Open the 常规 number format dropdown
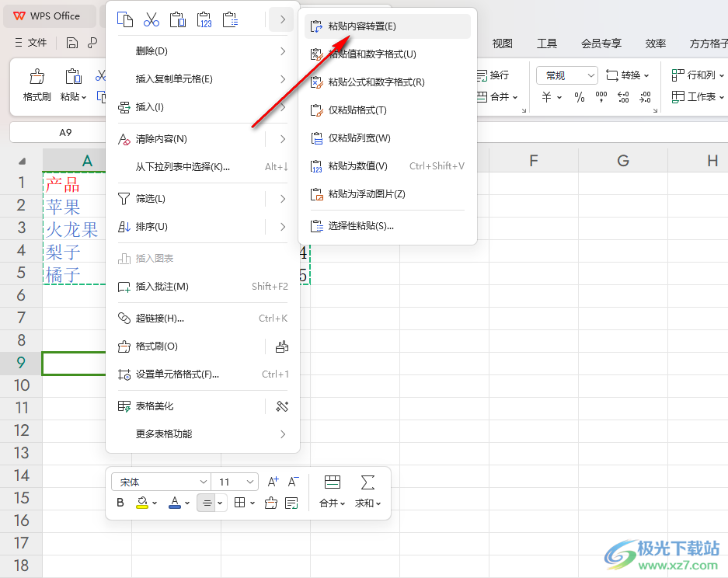Screen dimensions: 728x578 tap(567, 75)
